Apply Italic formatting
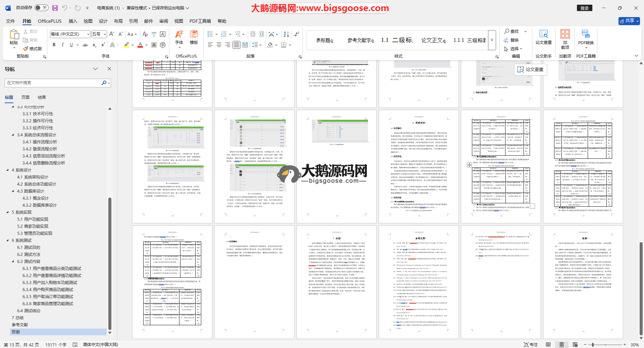 62,45
